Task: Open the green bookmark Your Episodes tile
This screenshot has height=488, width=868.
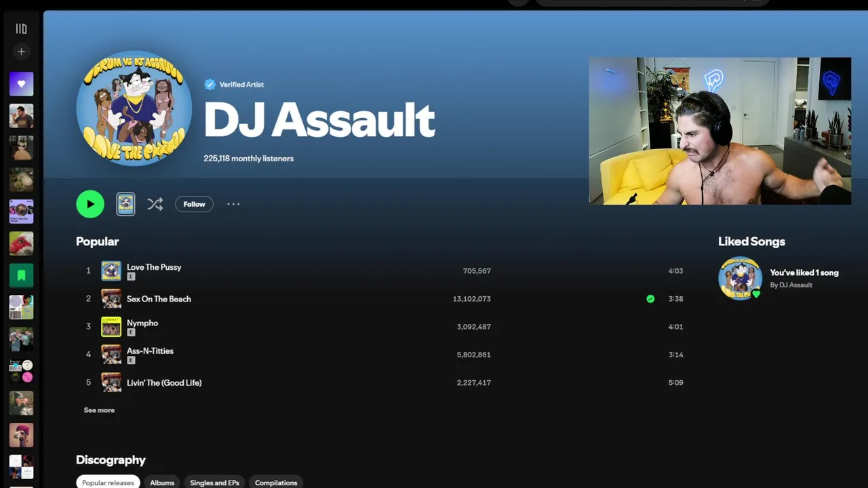Action: [x=21, y=275]
